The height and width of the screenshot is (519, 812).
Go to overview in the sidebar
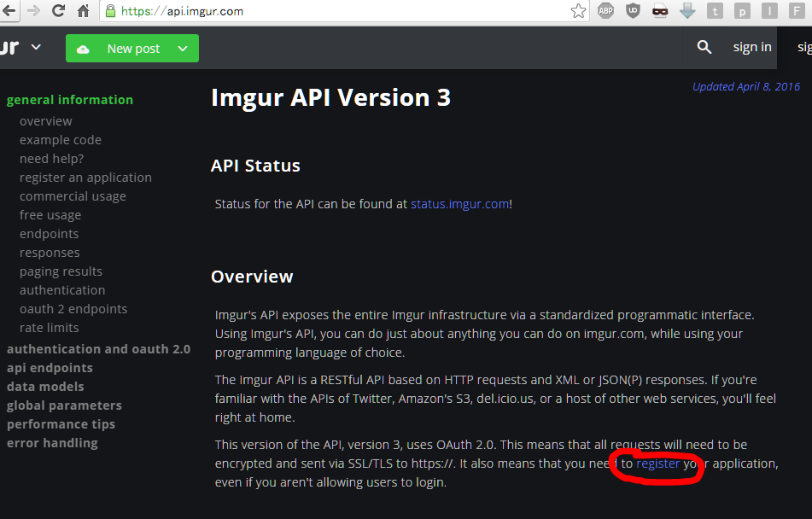46,121
